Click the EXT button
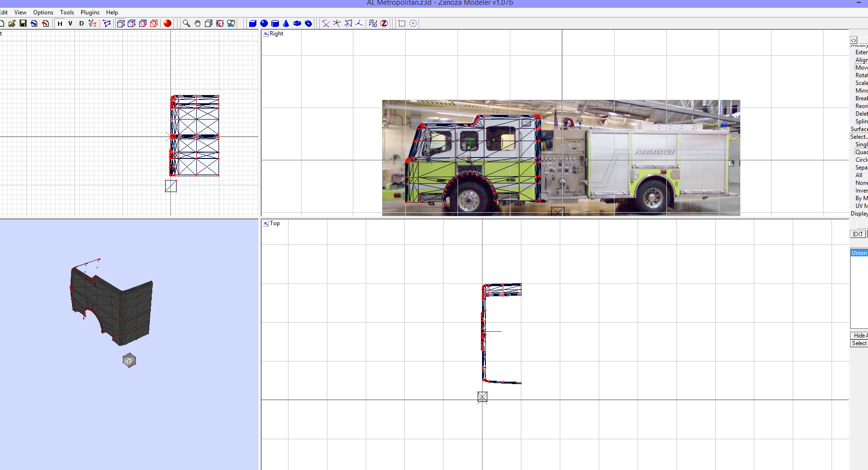 point(858,234)
